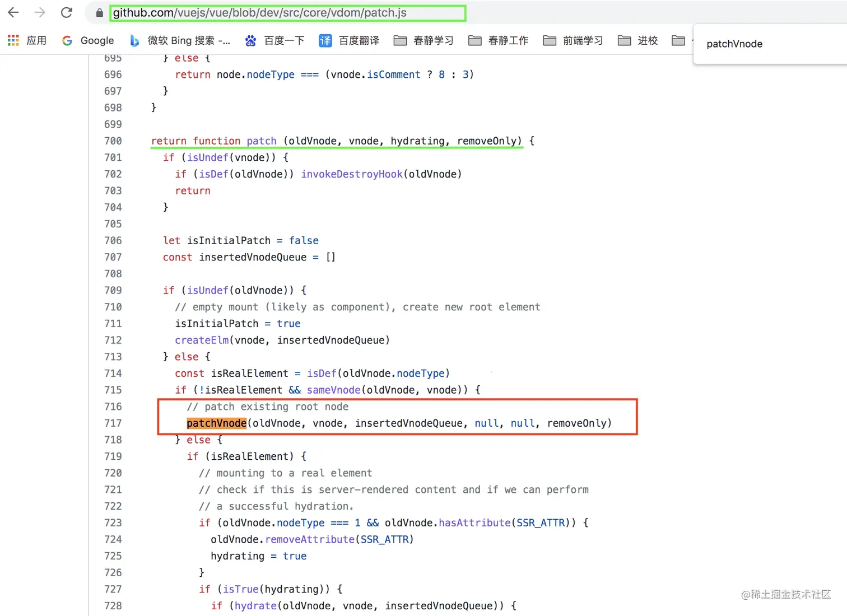Click the highlighted patchVnode call
847x616 pixels.
tap(216, 423)
